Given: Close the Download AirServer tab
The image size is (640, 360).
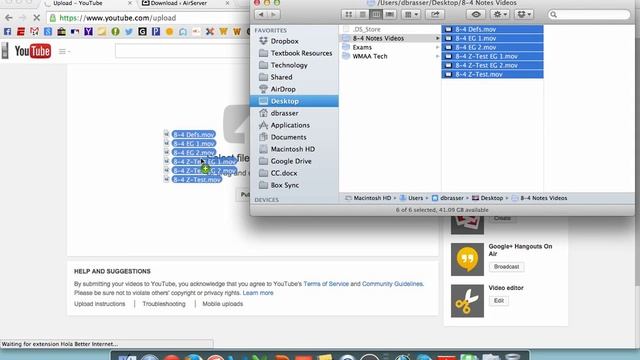Looking at the screenshot, I should point(227,3).
